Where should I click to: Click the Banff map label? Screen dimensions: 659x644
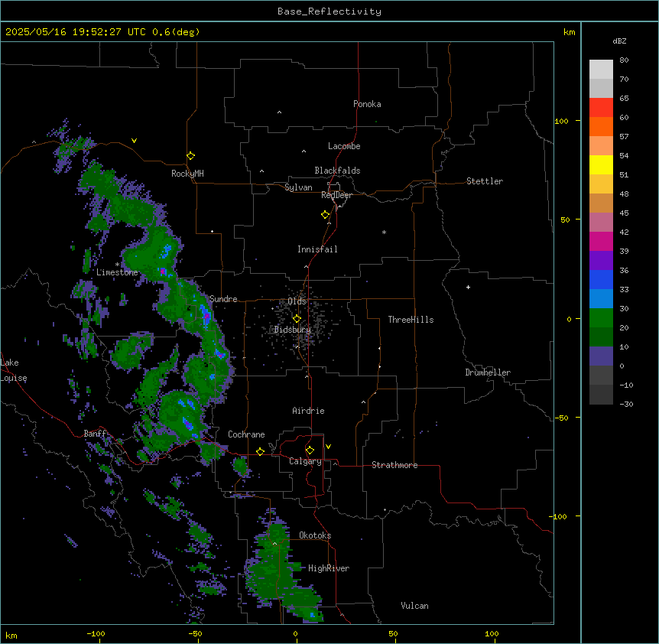pos(95,434)
